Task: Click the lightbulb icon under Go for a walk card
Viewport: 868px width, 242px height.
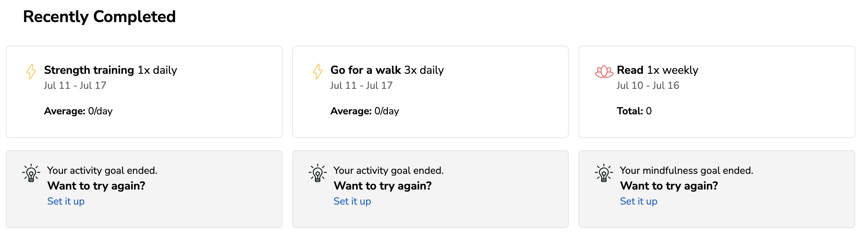Action: [x=318, y=173]
